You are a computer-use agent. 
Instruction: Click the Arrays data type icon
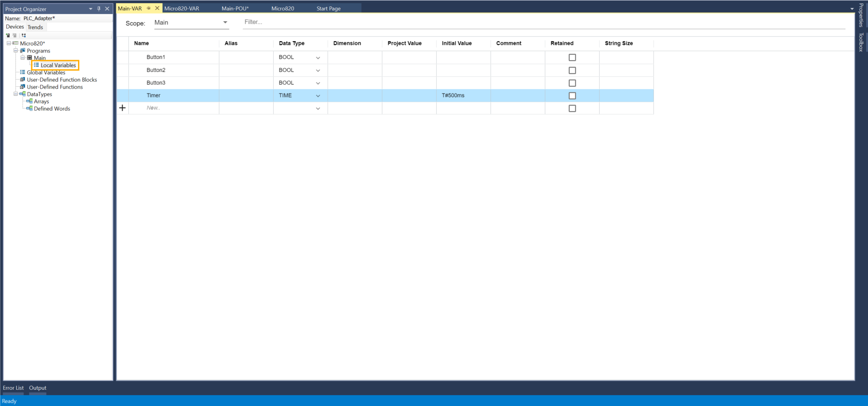pos(30,101)
